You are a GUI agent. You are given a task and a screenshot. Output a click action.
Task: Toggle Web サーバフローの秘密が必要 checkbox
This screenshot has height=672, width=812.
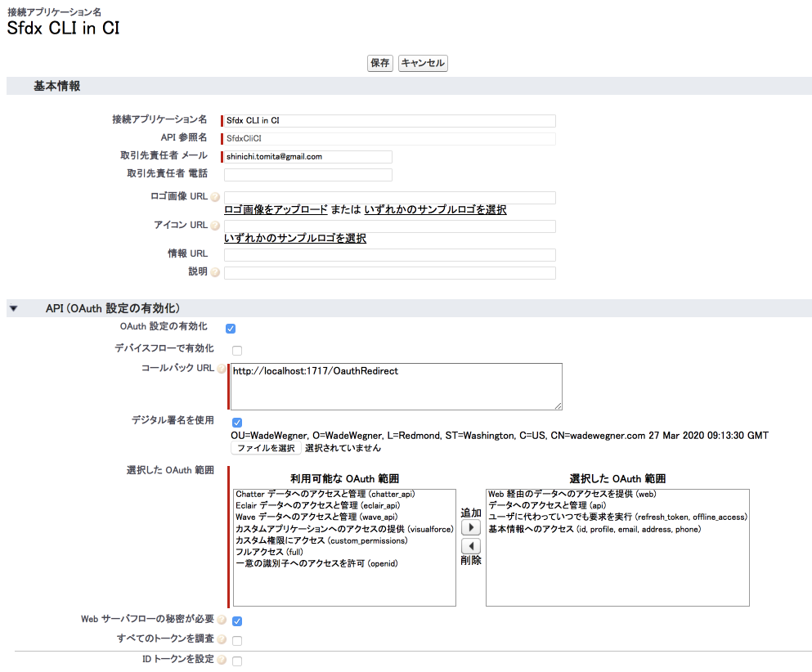pyautogui.click(x=237, y=621)
